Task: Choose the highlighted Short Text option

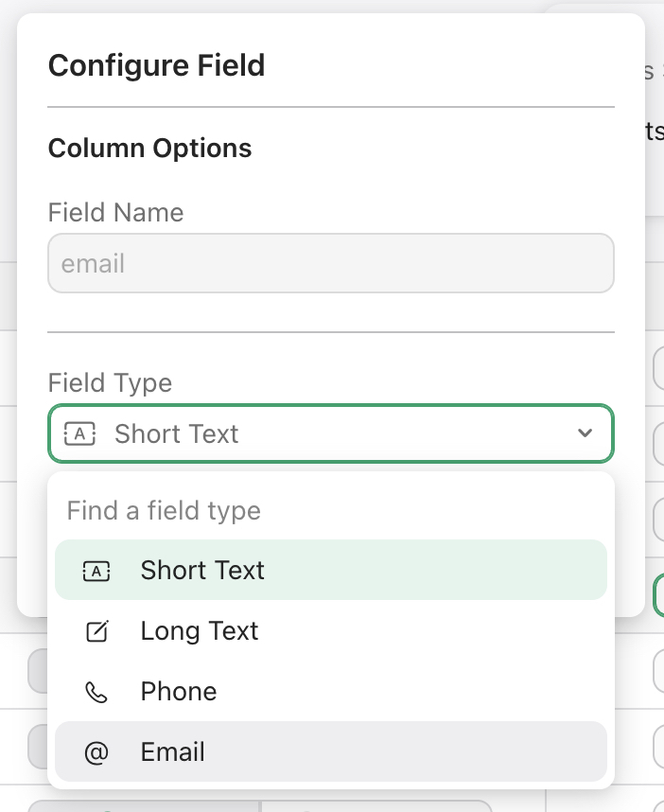Action: 331,570
